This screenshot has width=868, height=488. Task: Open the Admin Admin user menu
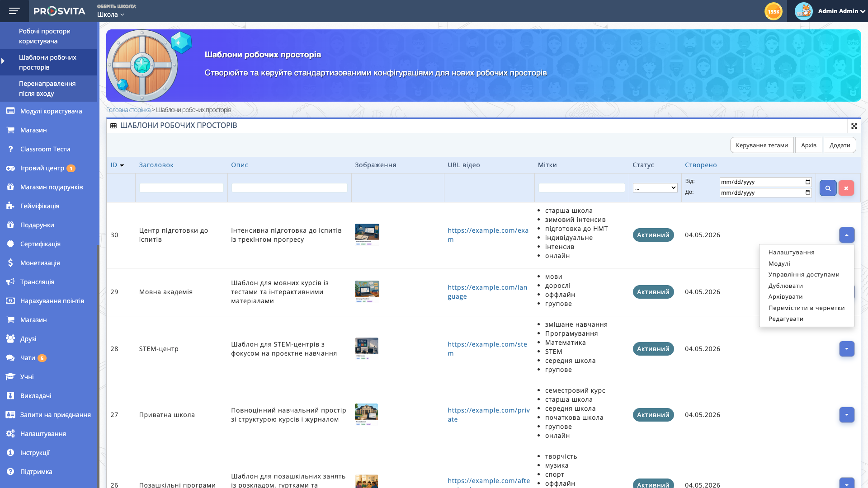coord(841,11)
